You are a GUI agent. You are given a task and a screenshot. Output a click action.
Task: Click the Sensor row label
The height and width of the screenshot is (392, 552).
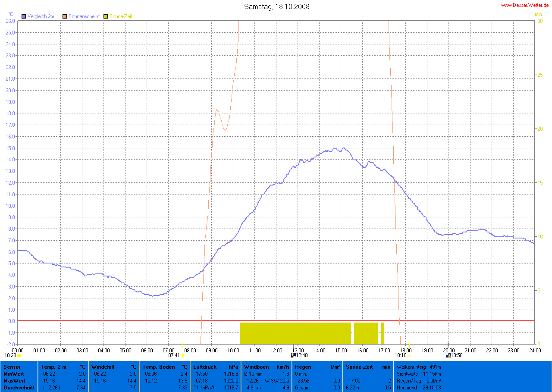(12, 367)
